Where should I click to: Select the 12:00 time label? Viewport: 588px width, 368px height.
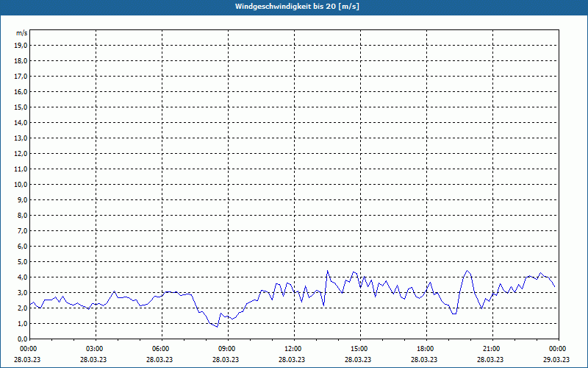coord(295,349)
